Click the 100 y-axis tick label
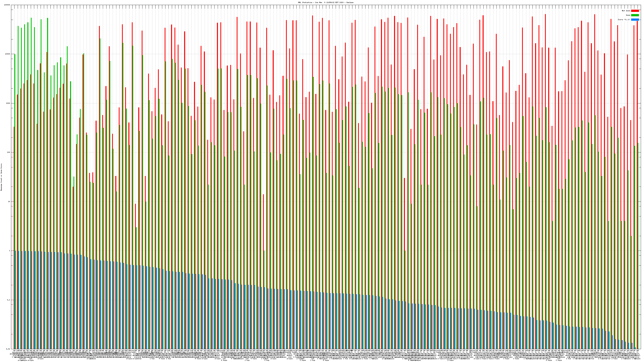The height and width of the screenshot is (362, 644). [x=9, y=152]
